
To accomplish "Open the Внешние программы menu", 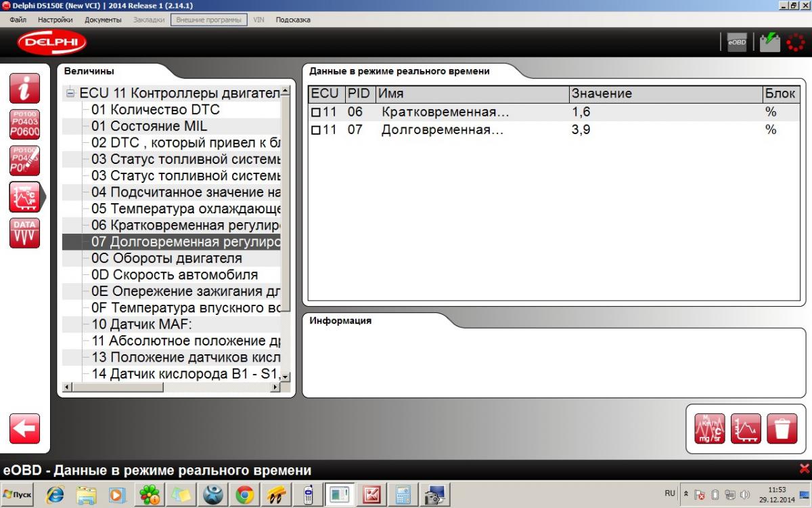I will (208, 20).
